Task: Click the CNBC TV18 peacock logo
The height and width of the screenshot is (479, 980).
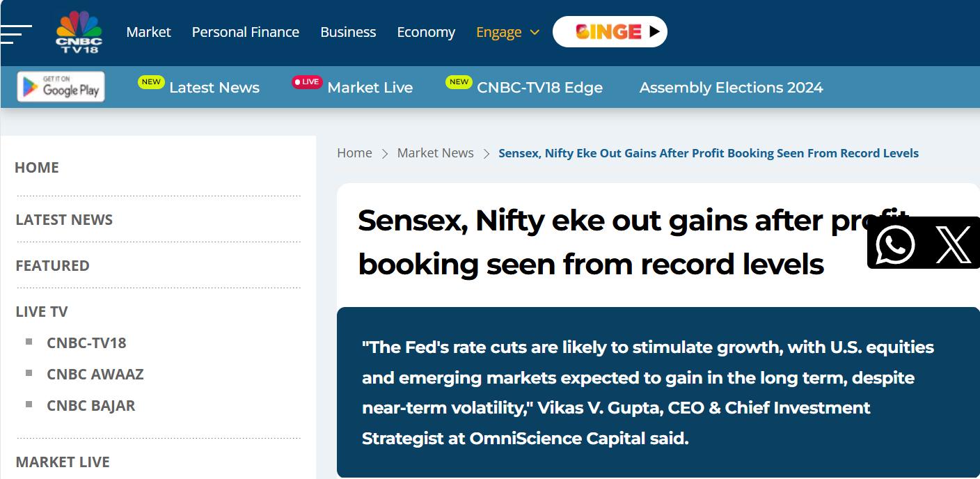Action: [79, 32]
